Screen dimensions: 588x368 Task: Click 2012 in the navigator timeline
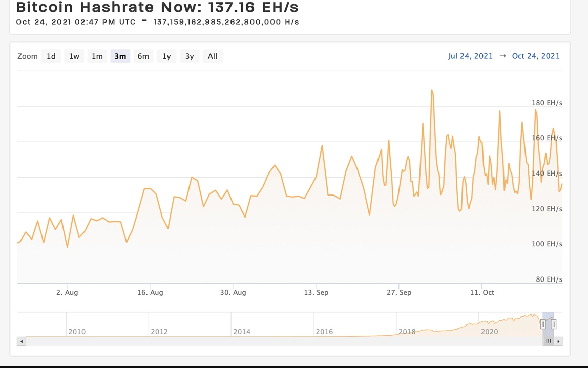coord(159,332)
